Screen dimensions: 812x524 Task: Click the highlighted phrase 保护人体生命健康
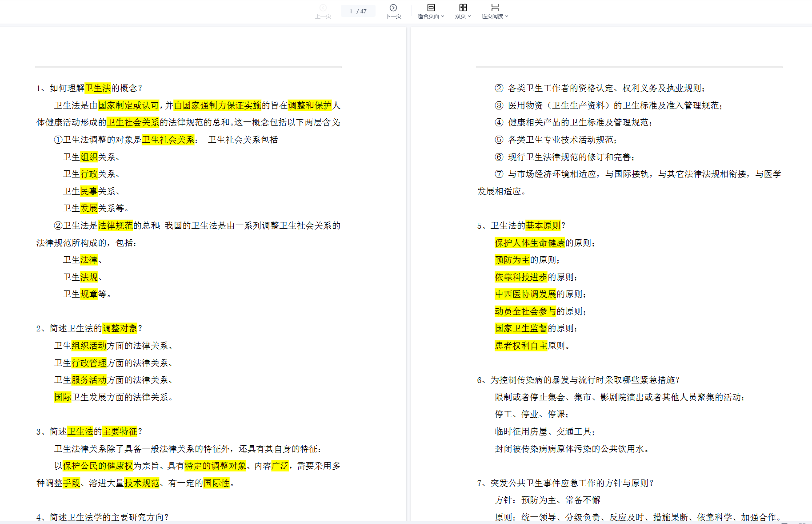click(530, 243)
